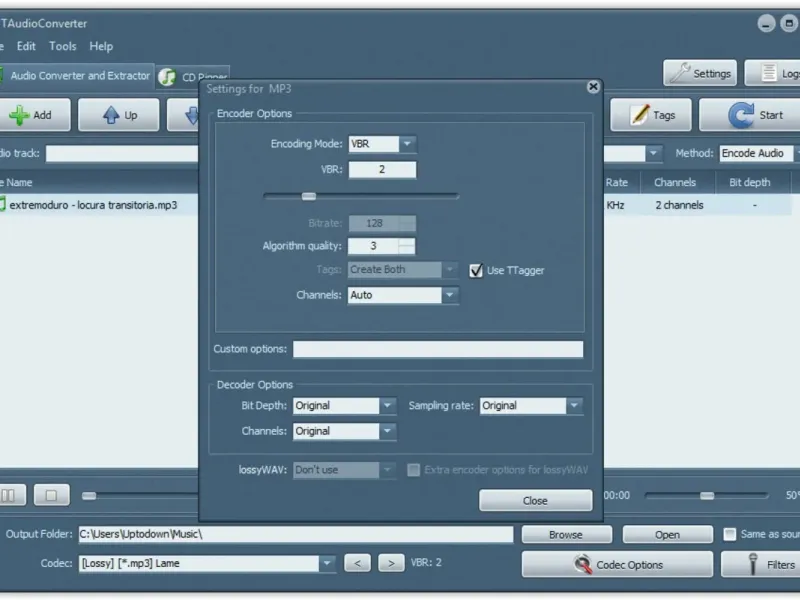Open the Method Encode Audio dropdown
This screenshot has height=600, width=800.
759,153
